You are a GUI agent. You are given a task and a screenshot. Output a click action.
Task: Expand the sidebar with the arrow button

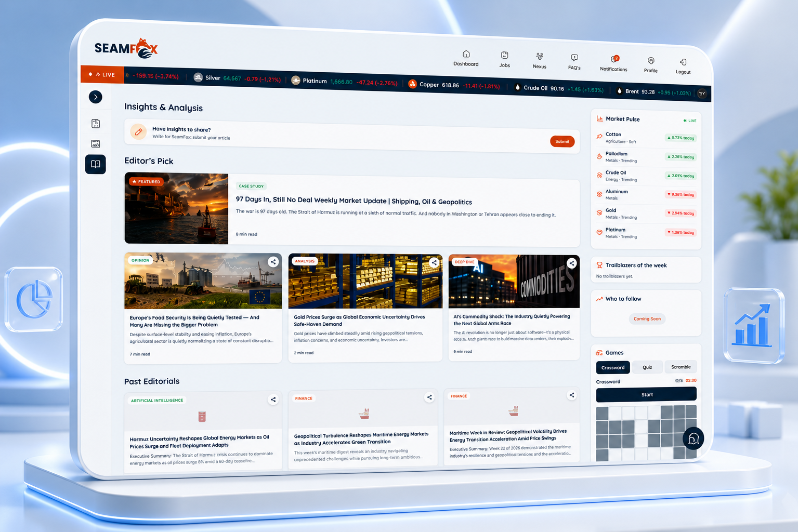pyautogui.click(x=96, y=97)
